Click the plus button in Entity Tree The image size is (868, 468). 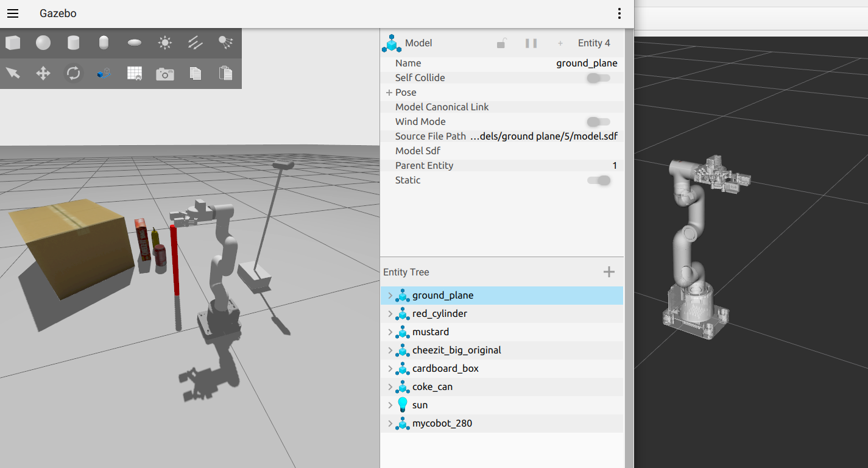[609, 272]
